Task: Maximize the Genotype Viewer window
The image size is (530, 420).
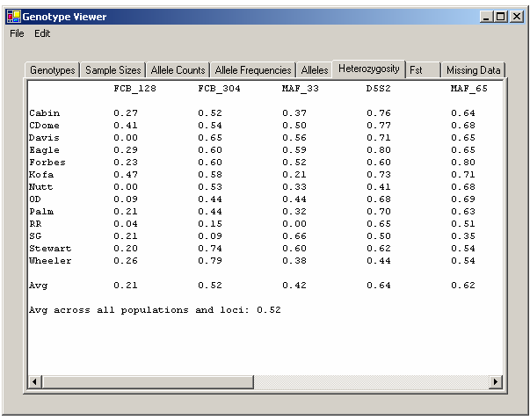Action: [502, 16]
